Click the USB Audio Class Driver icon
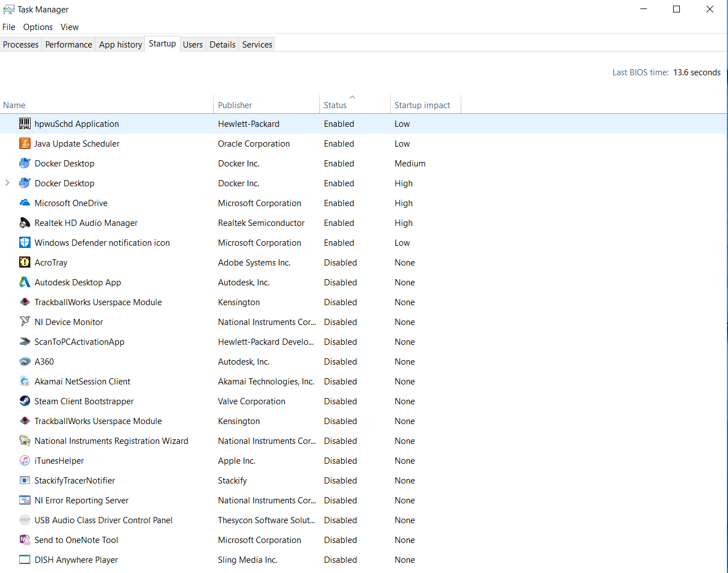This screenshot has width=728, height=573. [x=25, y=520]
